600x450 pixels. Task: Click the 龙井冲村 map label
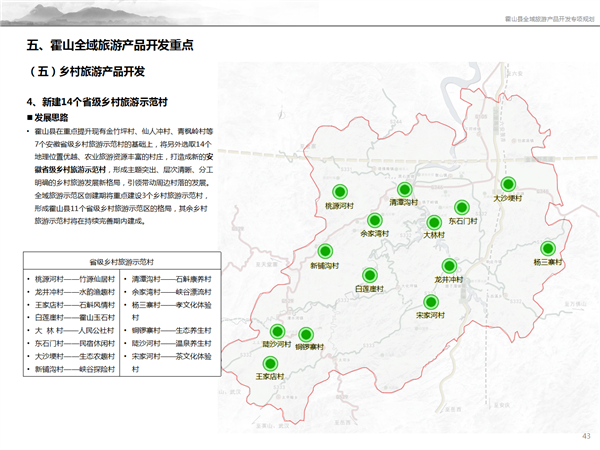449,280
